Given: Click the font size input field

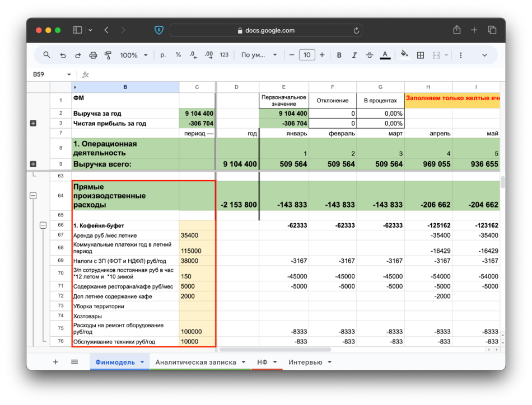Looking at the screenshot, I should (x=307, y=55).
